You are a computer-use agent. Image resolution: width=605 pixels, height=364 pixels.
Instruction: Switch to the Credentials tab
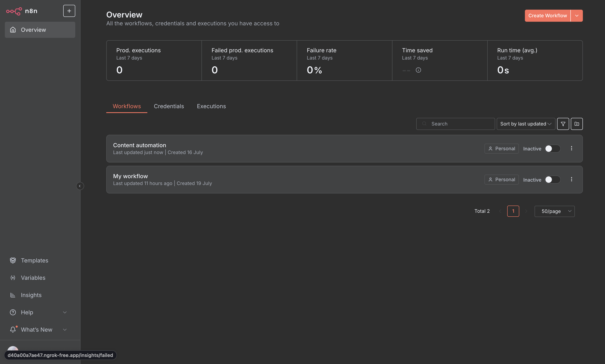pos(169,106)
